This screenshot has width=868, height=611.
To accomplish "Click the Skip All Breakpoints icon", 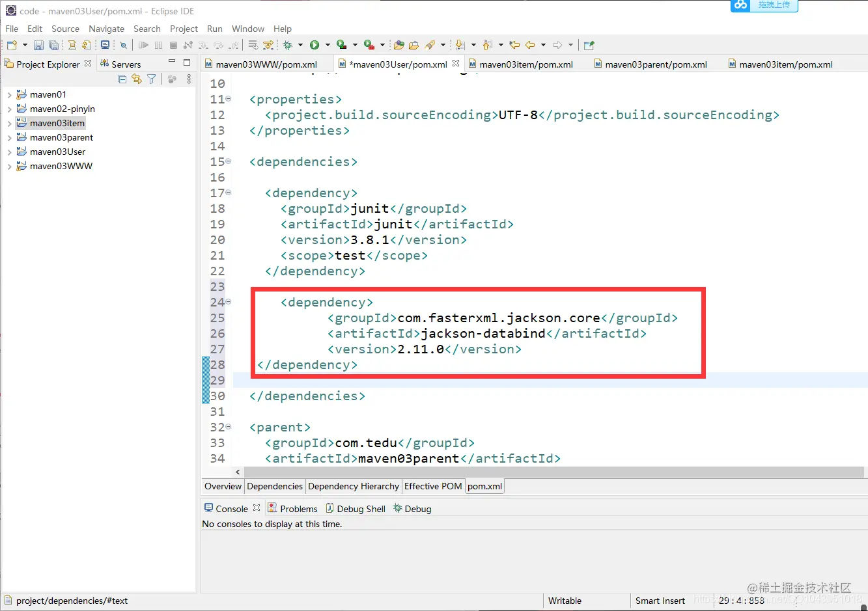I will coord(123,45).
